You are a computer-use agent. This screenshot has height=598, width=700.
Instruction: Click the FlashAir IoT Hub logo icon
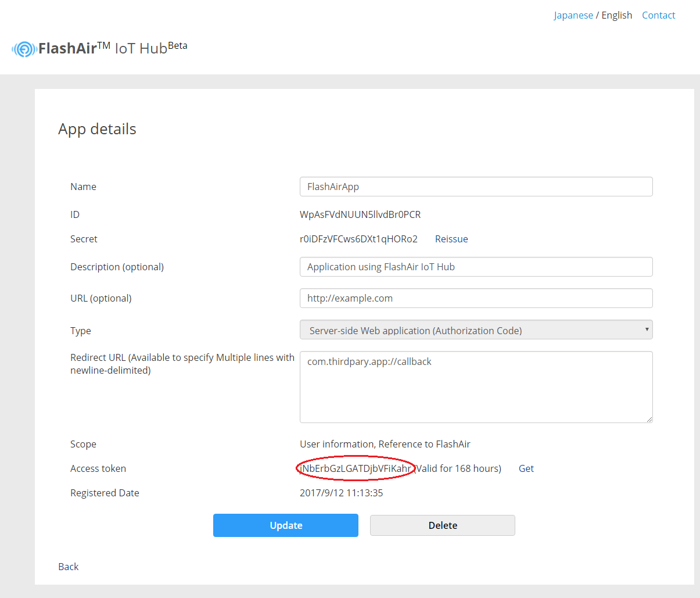[x=23, y=49]
